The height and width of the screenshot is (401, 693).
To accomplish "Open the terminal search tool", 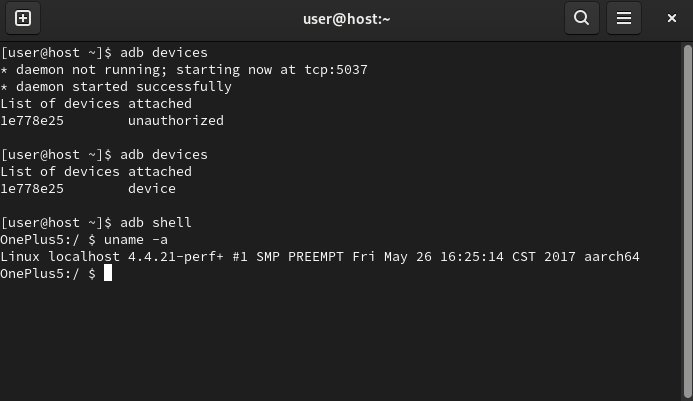I will pos(582,18).
